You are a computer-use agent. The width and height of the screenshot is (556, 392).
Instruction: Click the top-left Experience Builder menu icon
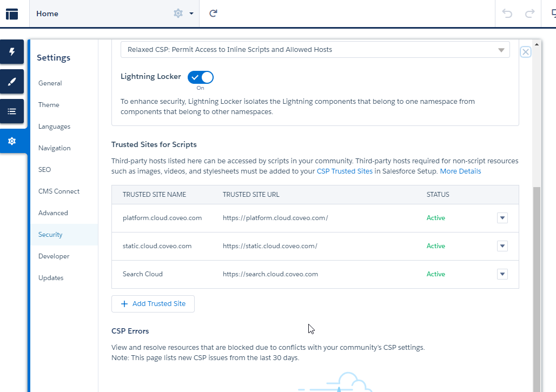[12, 14]
